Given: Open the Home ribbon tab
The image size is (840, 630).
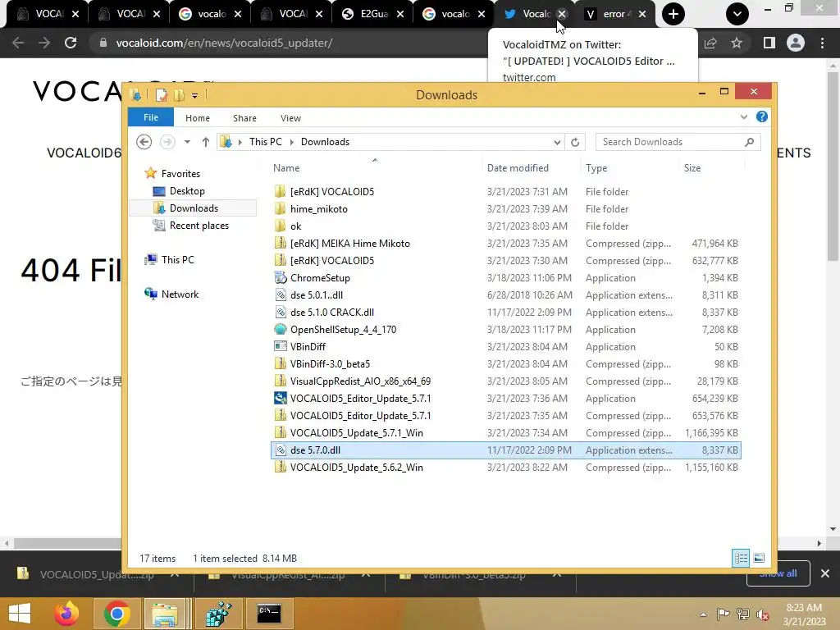Looking at the screenshot, I should pos(197,118).
